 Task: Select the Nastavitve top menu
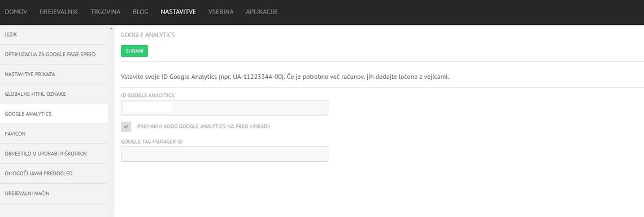click(x=179, y=12)
